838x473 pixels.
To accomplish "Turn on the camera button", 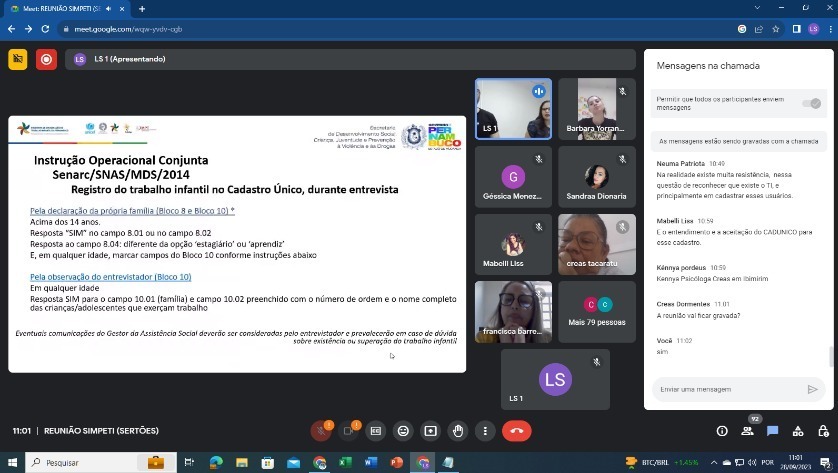I will click(349, 431).
